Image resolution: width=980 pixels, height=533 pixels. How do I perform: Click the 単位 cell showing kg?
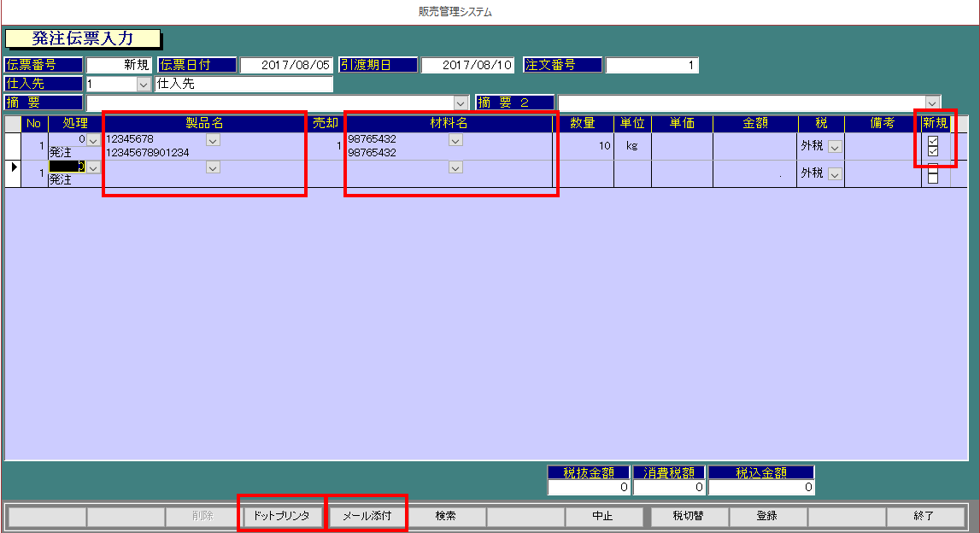632,146
